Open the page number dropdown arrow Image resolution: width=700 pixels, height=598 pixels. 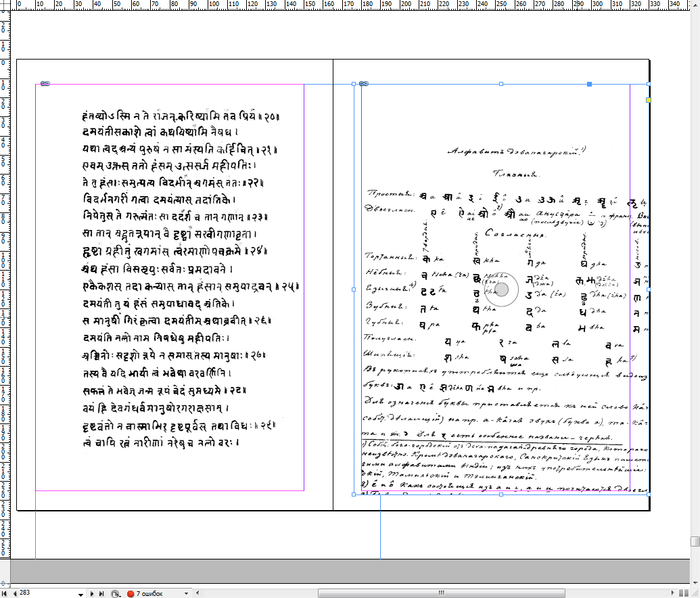pos(80,594)
